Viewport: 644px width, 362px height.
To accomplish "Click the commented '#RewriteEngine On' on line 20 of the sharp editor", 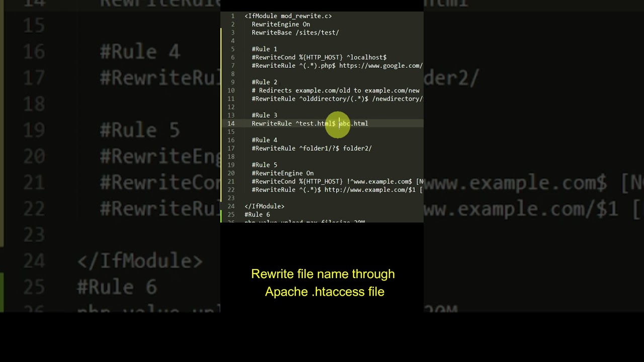I will pos(283,173).
